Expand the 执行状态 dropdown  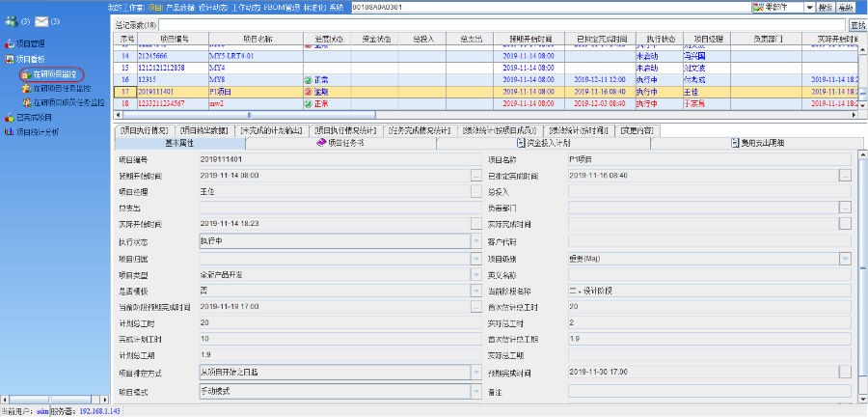click(x=475, y=240)
